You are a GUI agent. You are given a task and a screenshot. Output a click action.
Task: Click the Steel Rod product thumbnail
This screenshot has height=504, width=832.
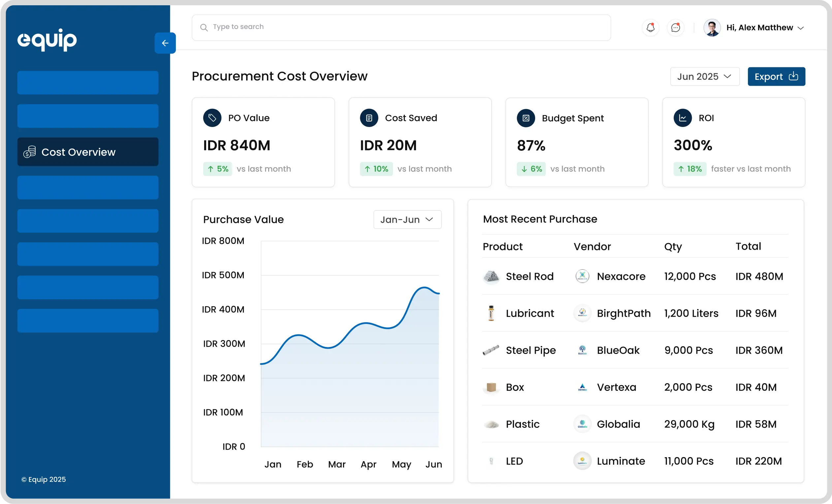pos(491,276)
